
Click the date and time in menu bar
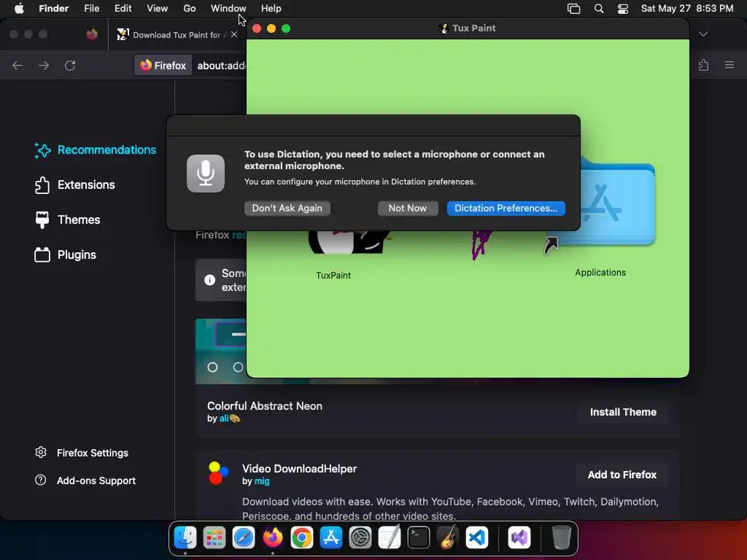click(687, 8)
